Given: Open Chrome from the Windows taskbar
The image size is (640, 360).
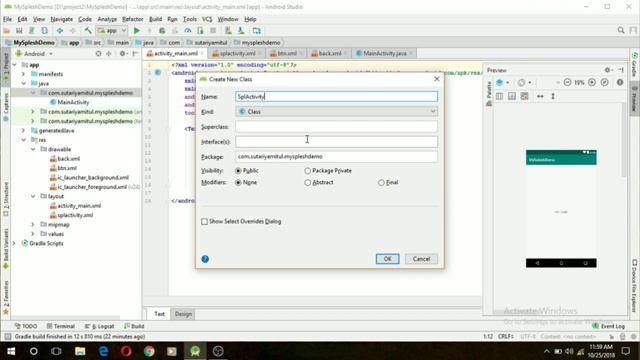Looking at the screenshot, I should pyautogui.click(x=149, y=351).
